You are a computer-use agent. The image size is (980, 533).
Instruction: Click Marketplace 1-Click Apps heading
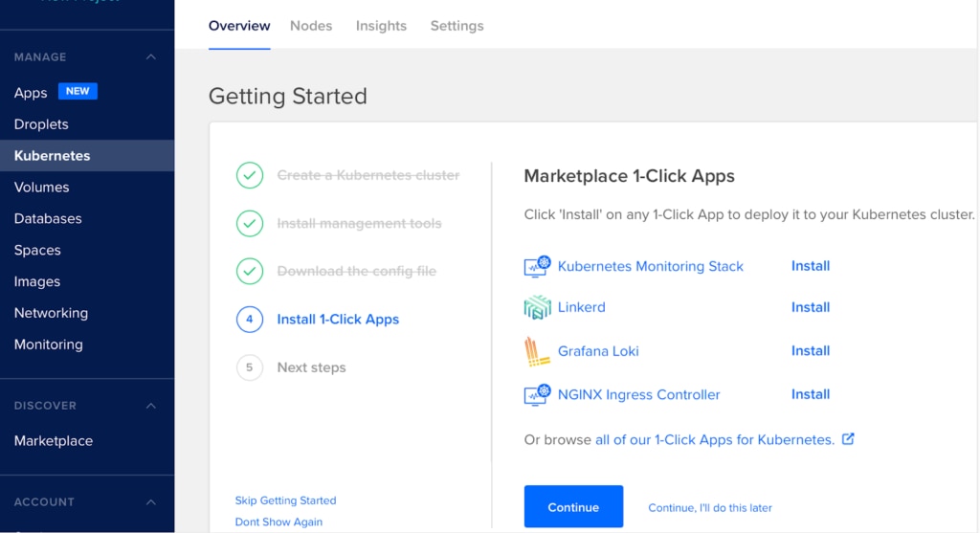(x=630, y=176)
